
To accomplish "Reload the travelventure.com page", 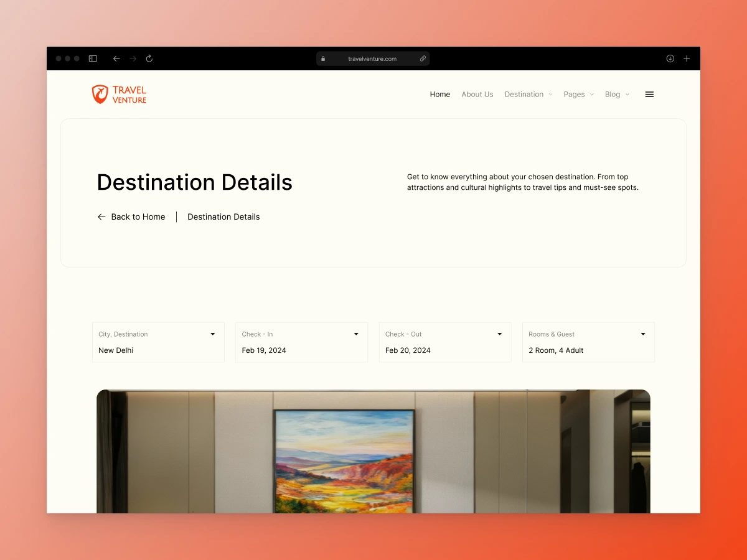I will click(149, 58).
